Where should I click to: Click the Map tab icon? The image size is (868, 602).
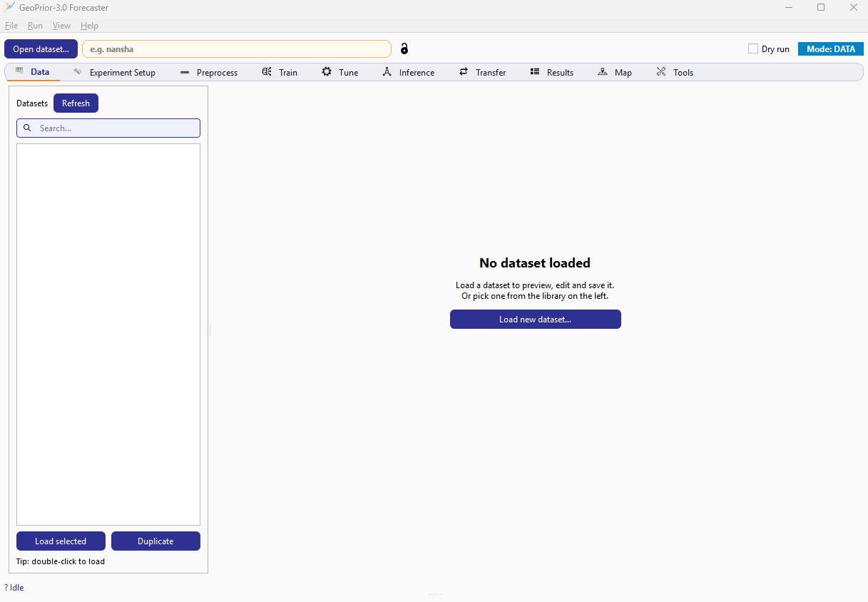(x=603, y=72)
